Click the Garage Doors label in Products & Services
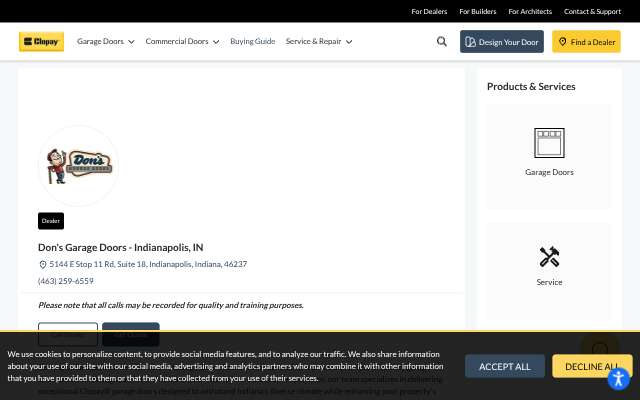Viewport: 640px width, 400px height. tap(549, 172)
